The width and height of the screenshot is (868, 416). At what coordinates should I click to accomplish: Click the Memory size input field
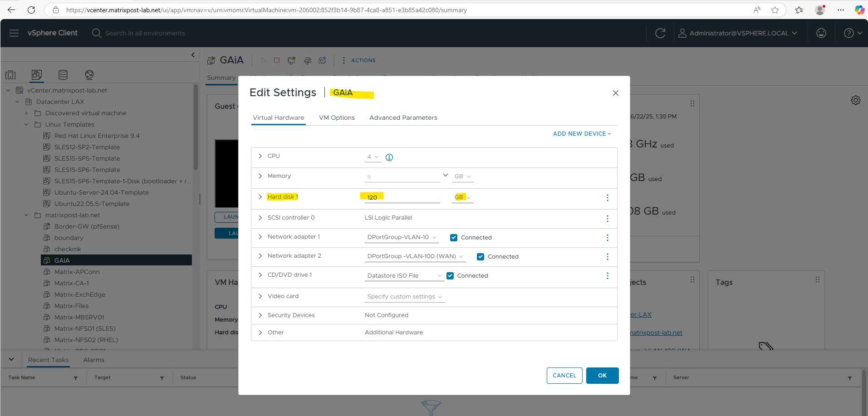[x=402, y=176]
